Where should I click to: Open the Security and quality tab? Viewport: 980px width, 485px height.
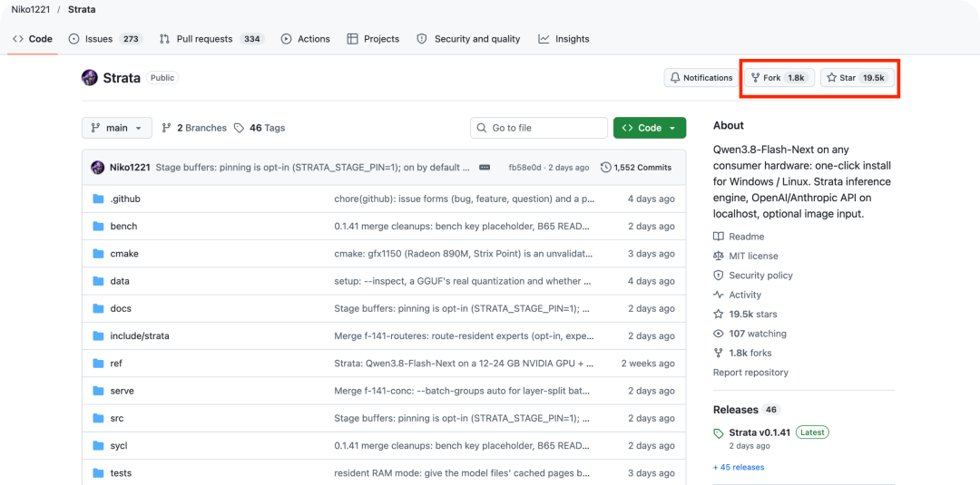468,39
